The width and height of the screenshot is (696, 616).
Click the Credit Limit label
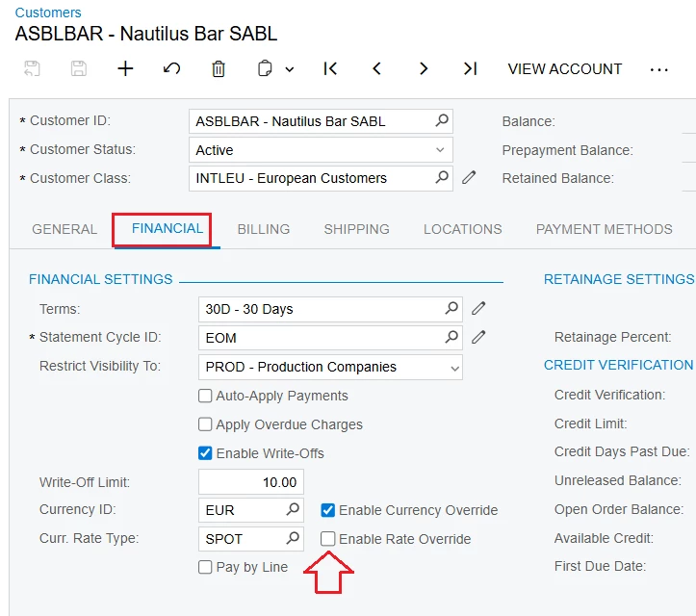590,423
